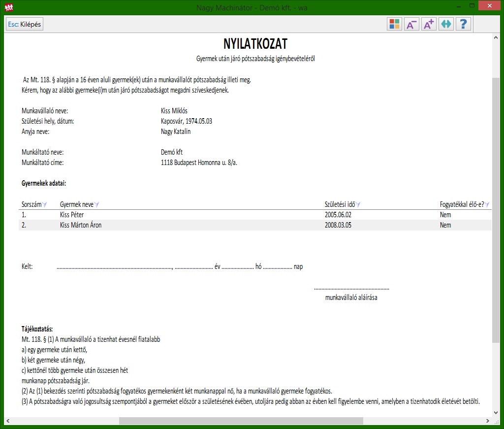
Task: Maximize the Nagy Machinátor window
Action: coord(472,6)
